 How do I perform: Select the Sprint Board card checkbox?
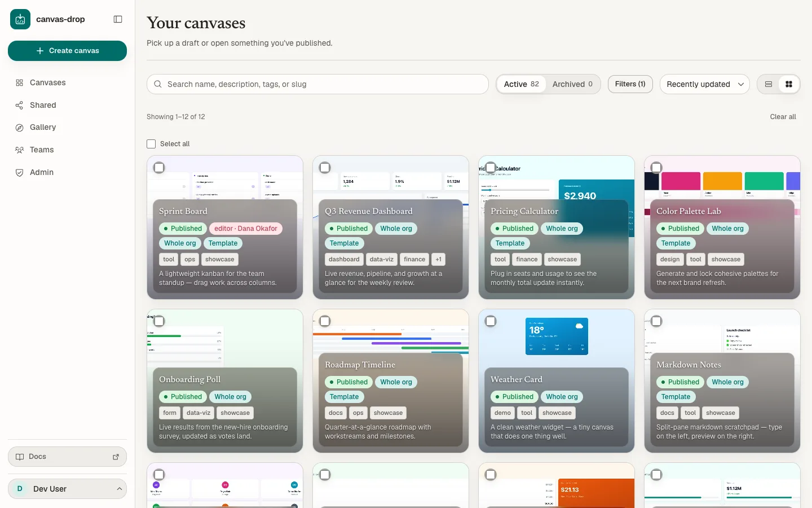159,168
